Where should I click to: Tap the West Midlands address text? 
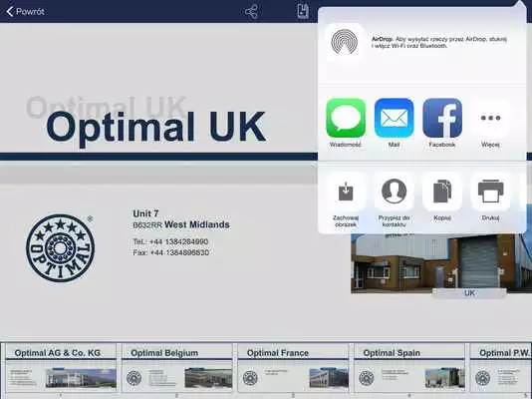coord(197,224)
